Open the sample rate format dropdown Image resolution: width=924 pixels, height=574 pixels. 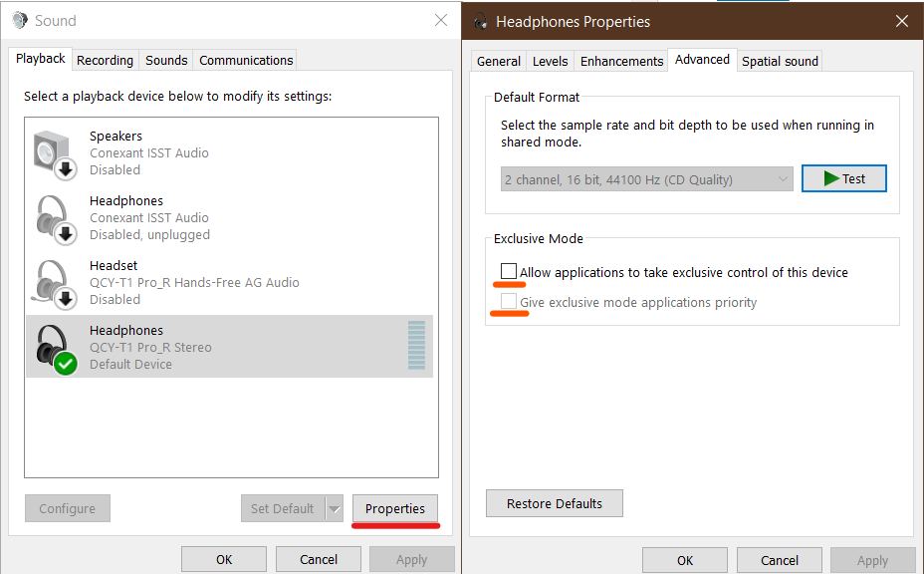click(647, 179)
